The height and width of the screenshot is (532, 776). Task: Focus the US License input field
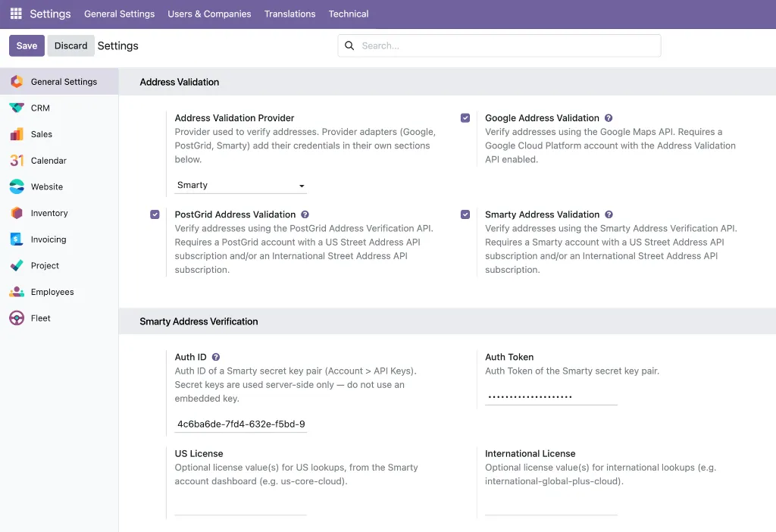point(240,507)
